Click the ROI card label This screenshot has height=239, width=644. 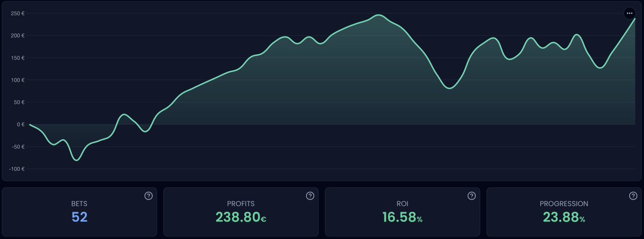402,204
